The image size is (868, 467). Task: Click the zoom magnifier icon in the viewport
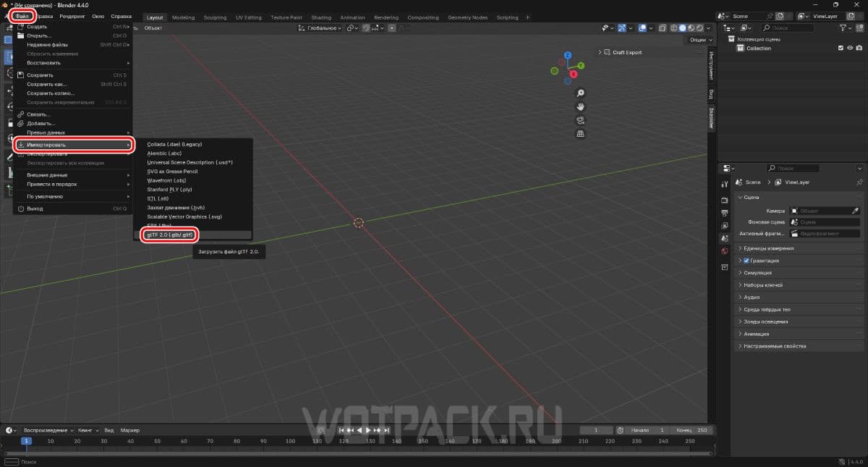pos(580,93)
